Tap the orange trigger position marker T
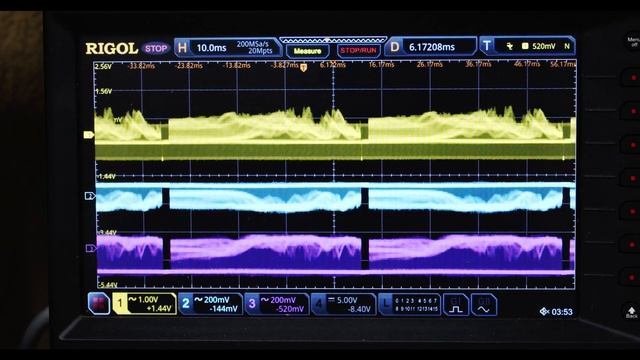Image resolution: width=640 pixels, height=360 pixels. coord(303,68)
